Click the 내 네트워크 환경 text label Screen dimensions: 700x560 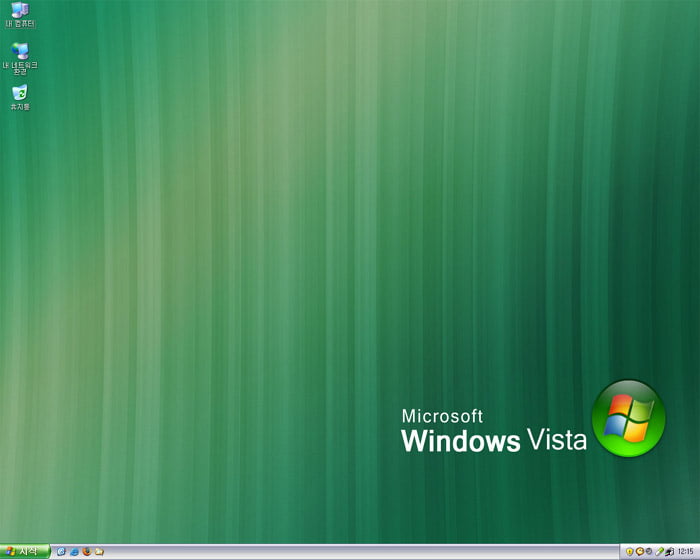[x=20, y=68]
